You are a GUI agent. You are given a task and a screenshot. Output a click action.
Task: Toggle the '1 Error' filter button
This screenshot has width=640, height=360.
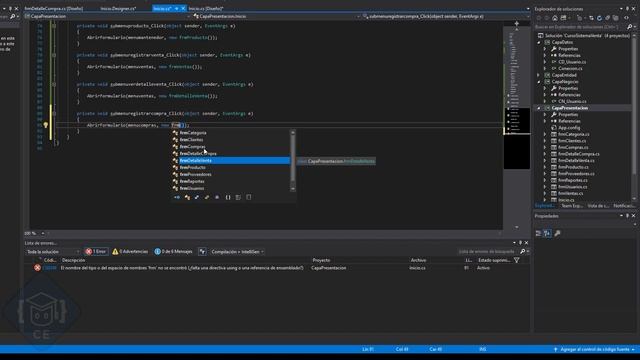pyautogui.click(x=96, y=251)
